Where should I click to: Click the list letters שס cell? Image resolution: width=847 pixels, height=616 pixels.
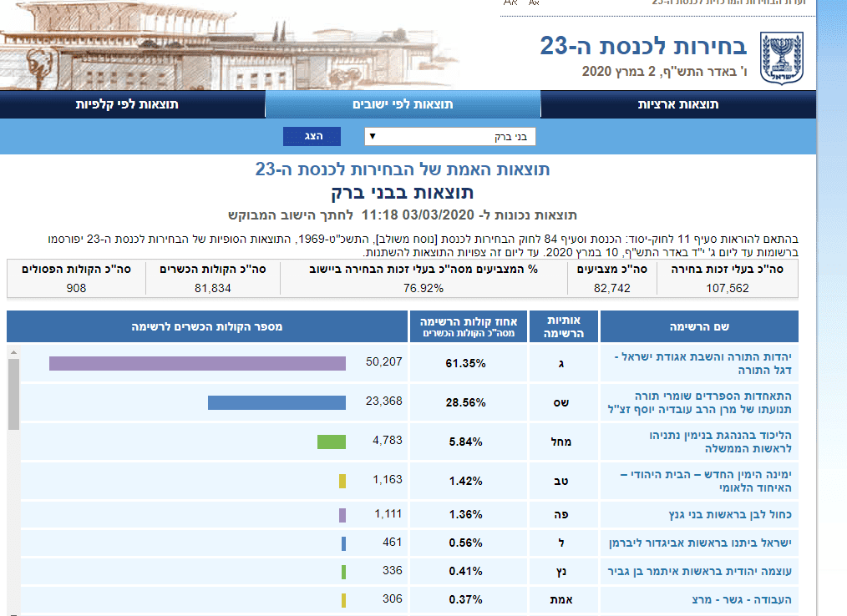[561, 403]
